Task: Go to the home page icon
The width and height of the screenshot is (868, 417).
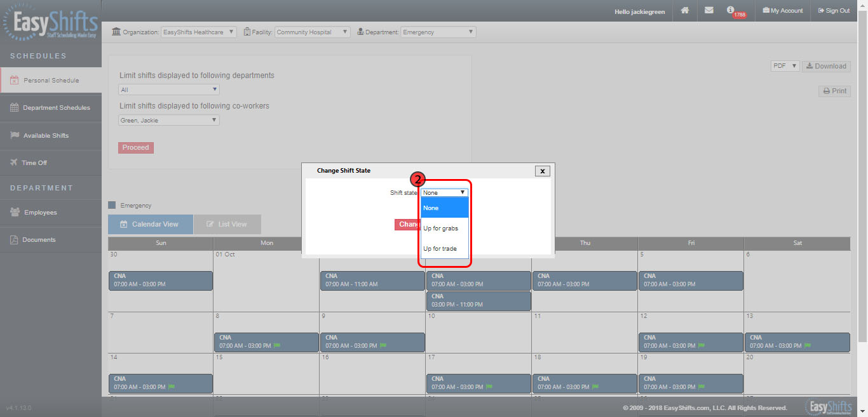Action: [x=684, y=11]
